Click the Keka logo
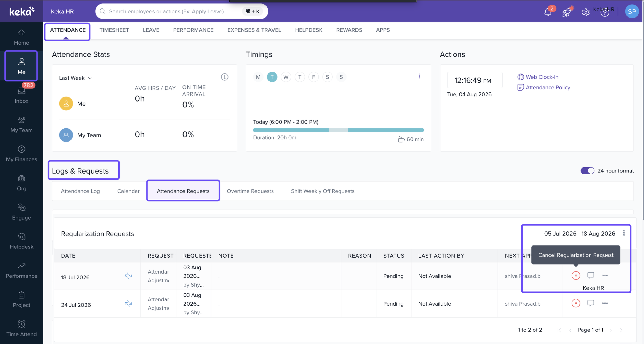 tap(22, 11)
